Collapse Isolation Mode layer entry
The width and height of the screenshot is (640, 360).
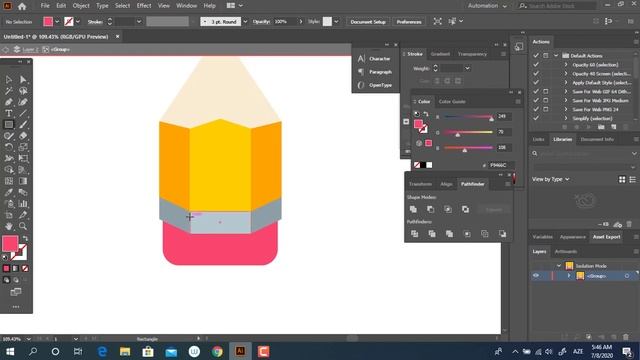(559, 266)
